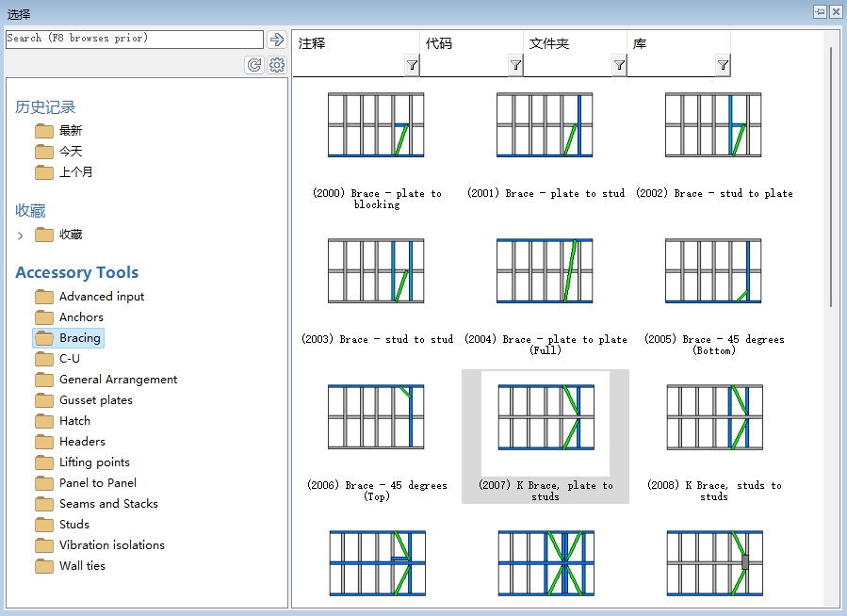The image size is (847, 616).
Task: Open filter for the 库 column
Action: (724, 65)
